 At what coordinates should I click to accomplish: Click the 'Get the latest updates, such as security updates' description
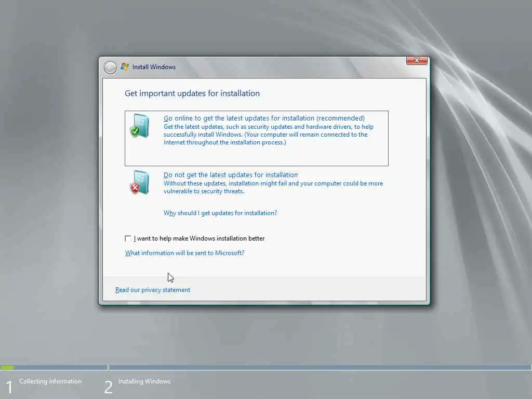tap(269, 135)
